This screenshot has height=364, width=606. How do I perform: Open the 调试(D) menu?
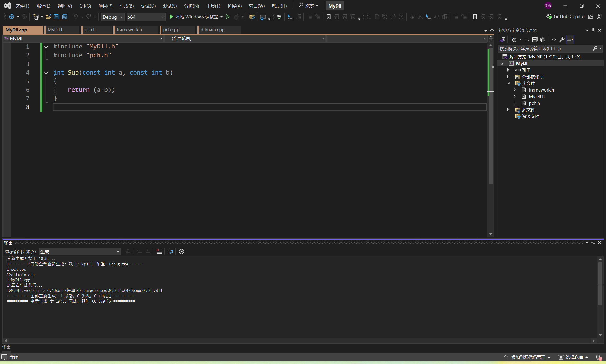148,6
